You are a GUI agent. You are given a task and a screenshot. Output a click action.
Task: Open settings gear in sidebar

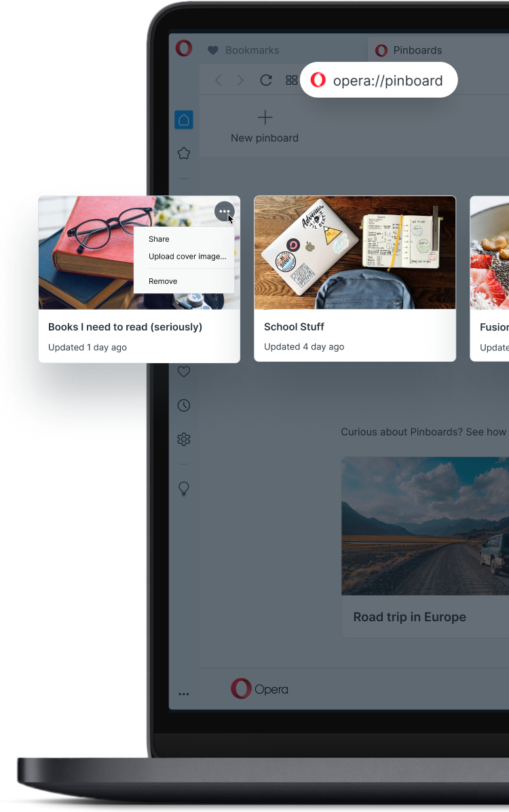point(184,439)
